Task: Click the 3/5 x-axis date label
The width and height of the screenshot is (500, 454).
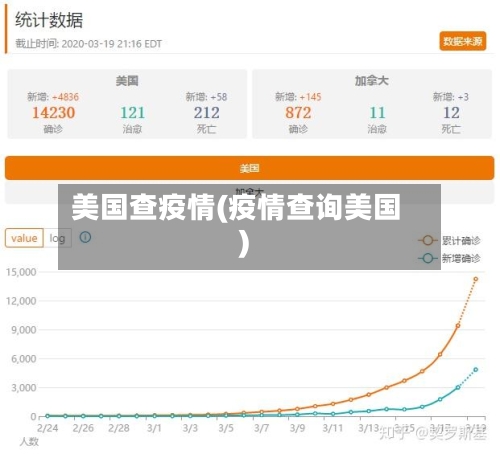Action: coord(226,428)
